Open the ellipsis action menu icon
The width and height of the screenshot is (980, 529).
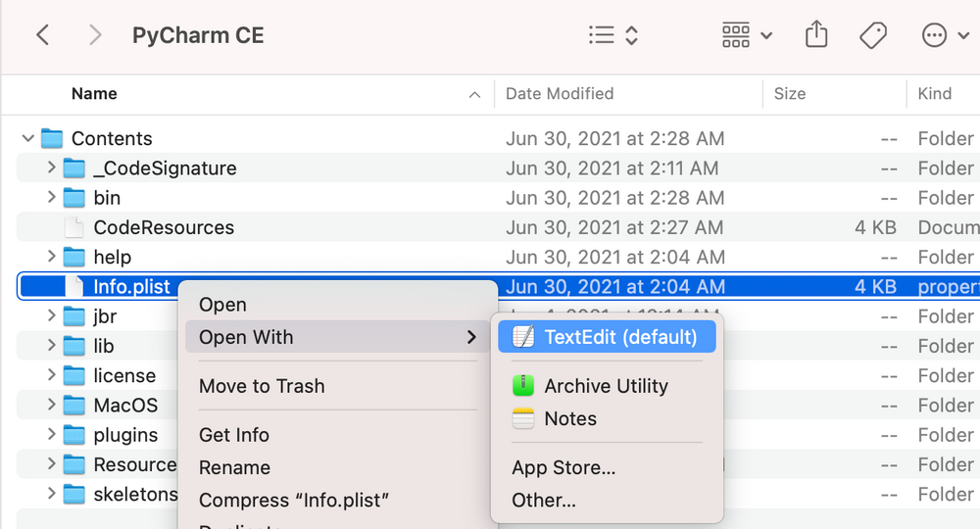(x=945, y=35)
